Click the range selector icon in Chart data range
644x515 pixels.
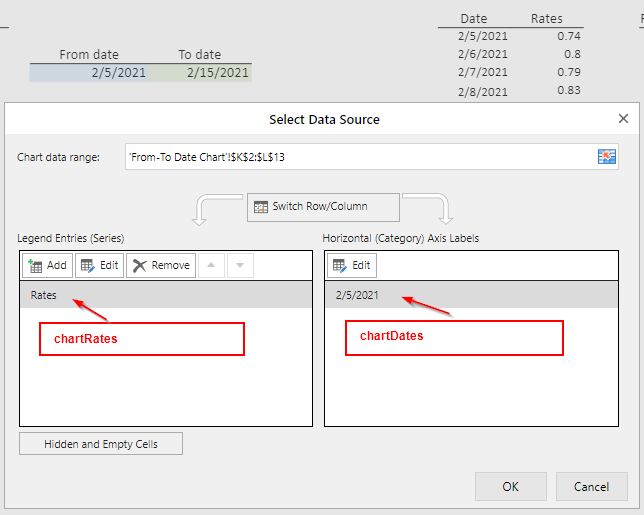click(607, 157)
